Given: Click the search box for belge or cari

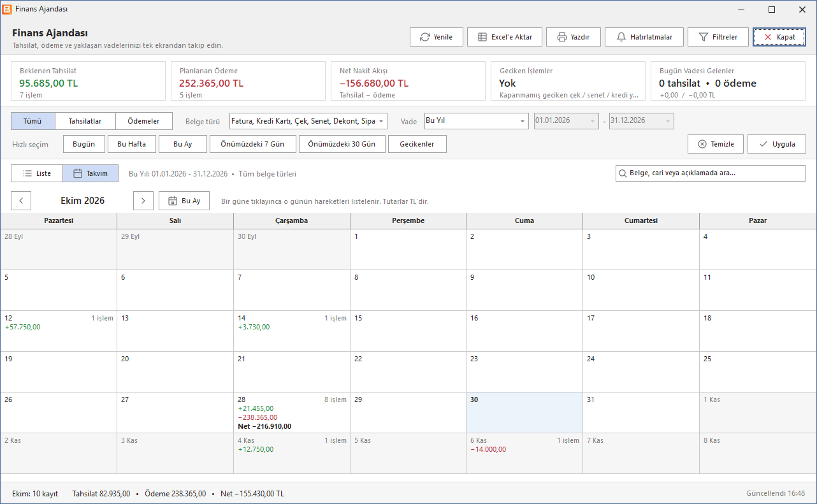Looking at the screenshot, I should tap(711, 173).
